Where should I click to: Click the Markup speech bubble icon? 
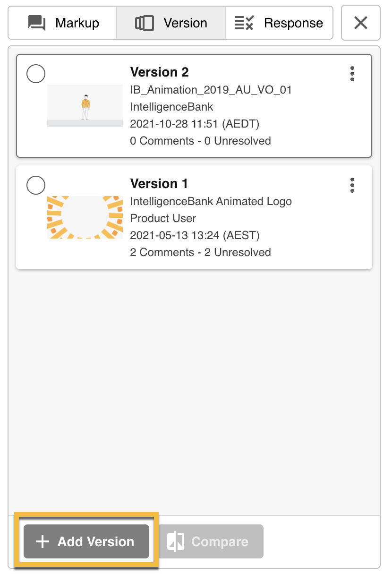pyautogui.click(x=37, y=23)
